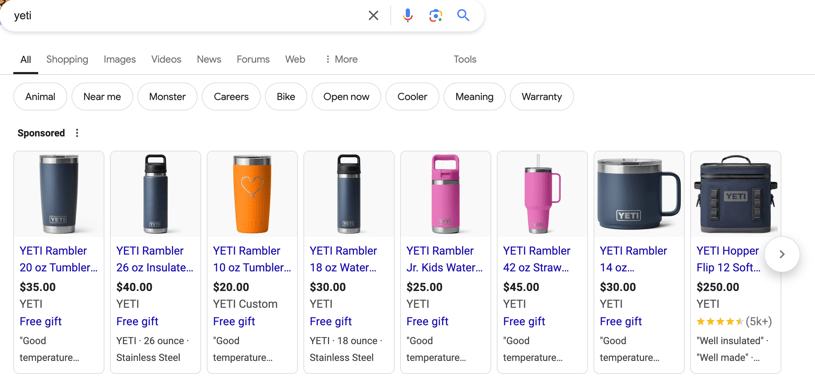This screenshot has height=391, width=815.
Task: Expand the More search categories menu
Action: pos(341,59)
